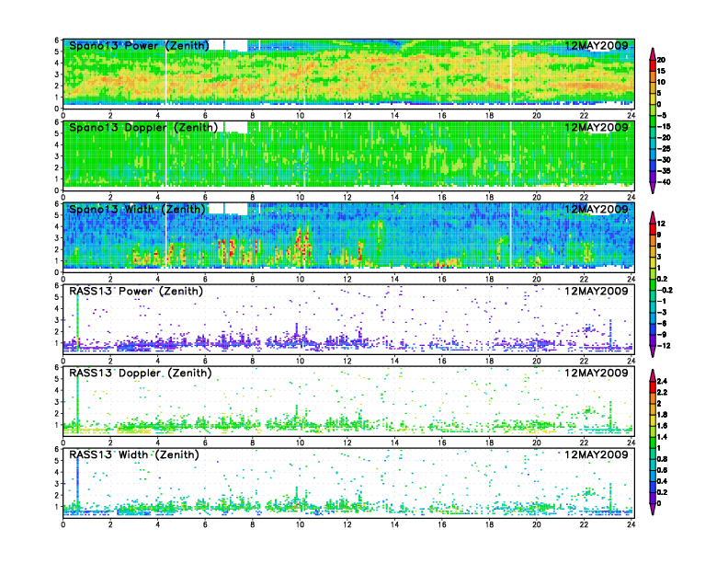
Task: Select green swatch between 1 and 1.4 labels
Action: tap(653, 442)
